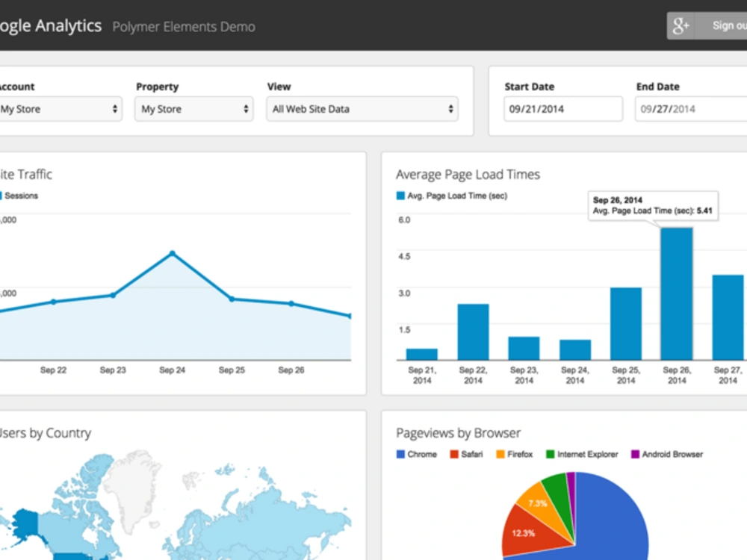Click the Sep 24, 2014 bar
This screenshot has width=747, height=560.
tap(575, 350)
